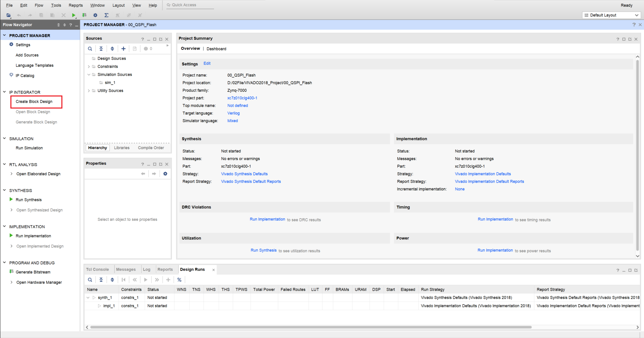This screenshot has height=338, width=644.
Task: Click the Vivado Synthesis Defaults strategy link
Action: pyautogui.click(x=244, y=174)
